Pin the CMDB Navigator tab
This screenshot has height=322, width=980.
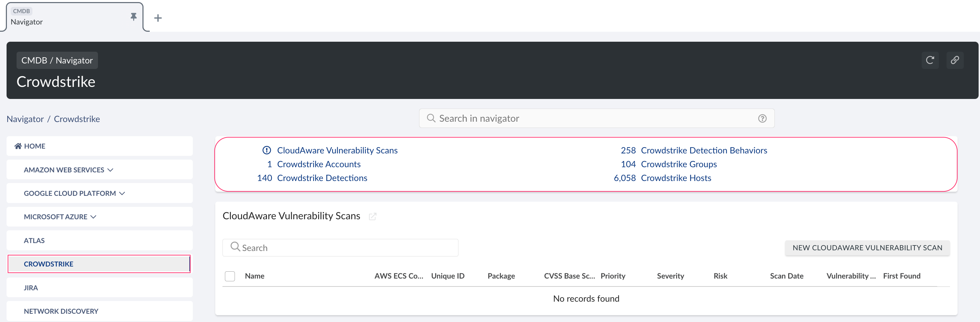click(133, 17)
